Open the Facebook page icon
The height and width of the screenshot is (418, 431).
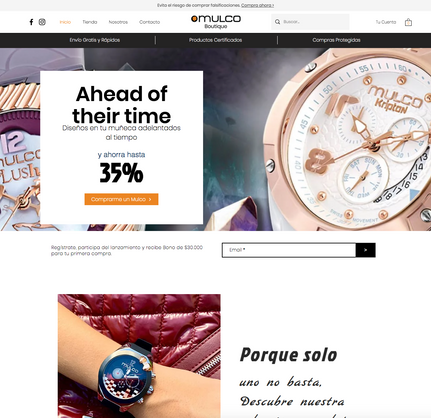click(31, 22)
